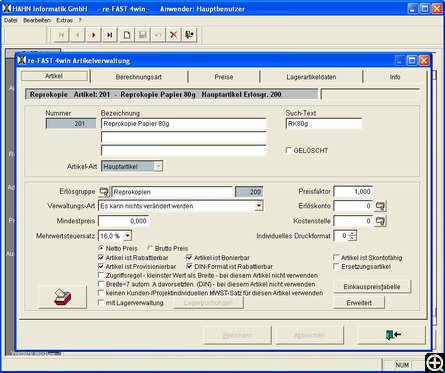Screen dimensions: 445x373
Task: Check keinen Kunden-/Projektindividuellen MWST-Satz option
Action: tap(101, 293)
